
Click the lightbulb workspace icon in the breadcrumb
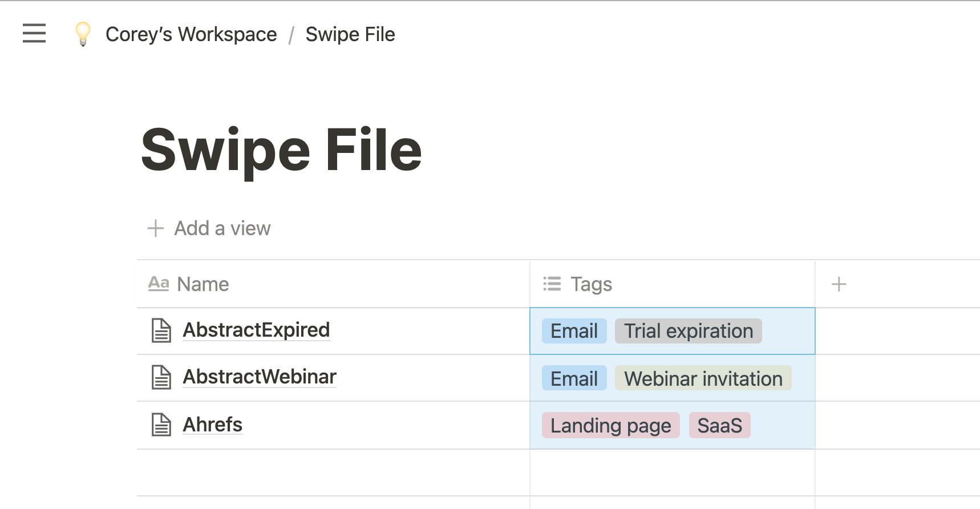pos(83,34)
